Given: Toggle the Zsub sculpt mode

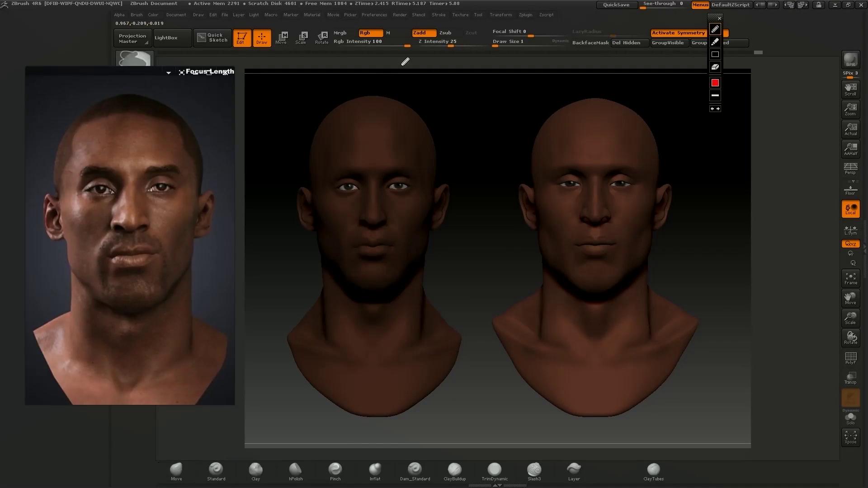Looking at the screenshot, I should [445, 33].
